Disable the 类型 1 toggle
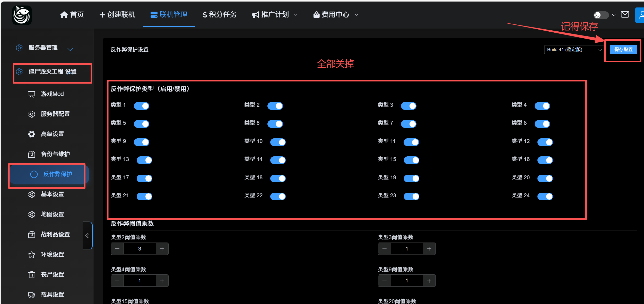The width and height of the screenshot is (644, 304). (142, 106)
